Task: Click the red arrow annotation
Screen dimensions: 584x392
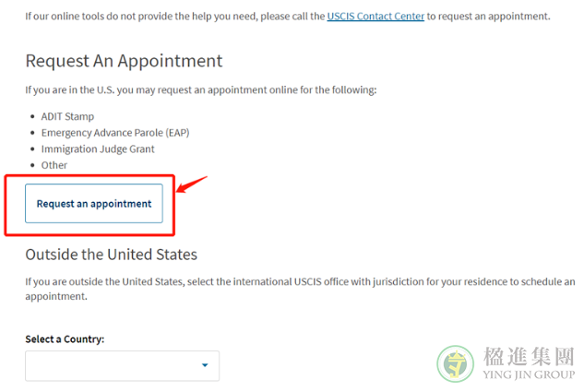Action: [x=192, y=184]
